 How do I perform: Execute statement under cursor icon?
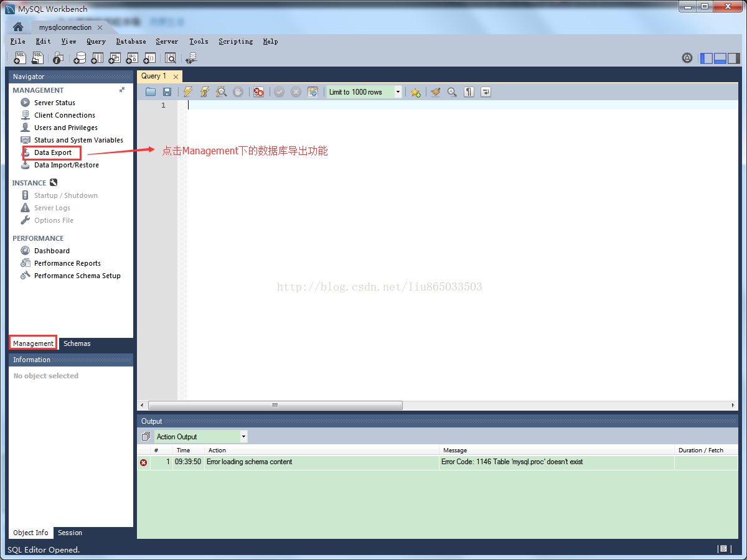coord(204,92)
